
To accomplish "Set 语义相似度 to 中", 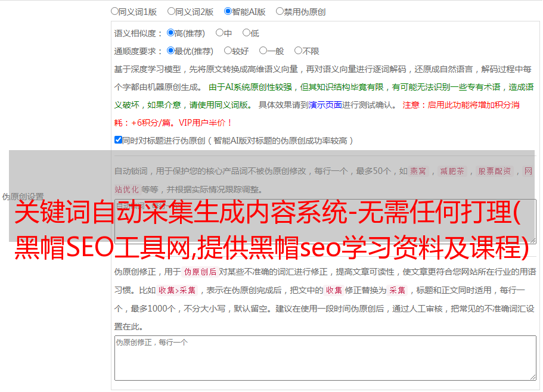I will coord(219,33).
